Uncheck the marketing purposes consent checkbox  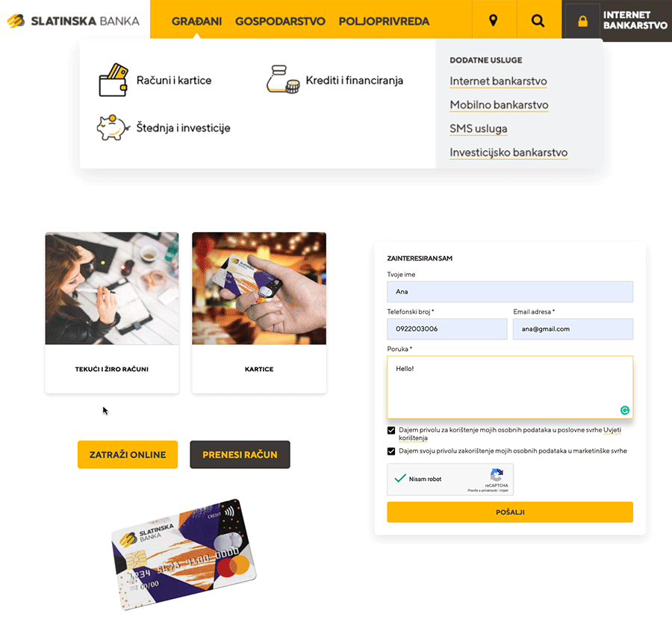pyautogui.click(x=391, y=451)
